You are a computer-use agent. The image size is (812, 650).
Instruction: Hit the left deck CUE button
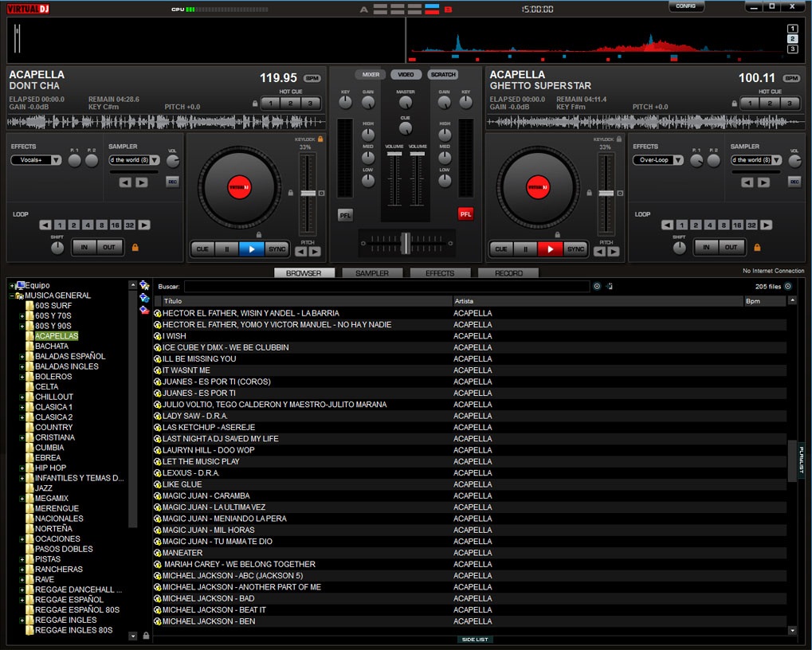click(202, 249)
